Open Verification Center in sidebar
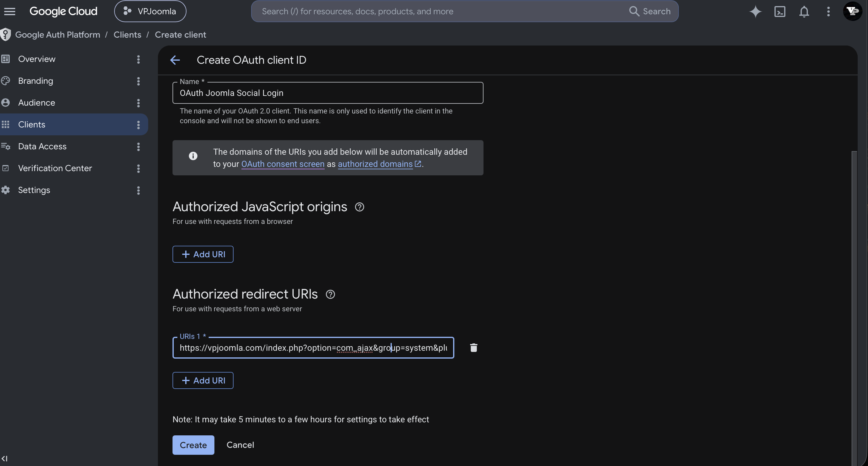 (55, 168)
